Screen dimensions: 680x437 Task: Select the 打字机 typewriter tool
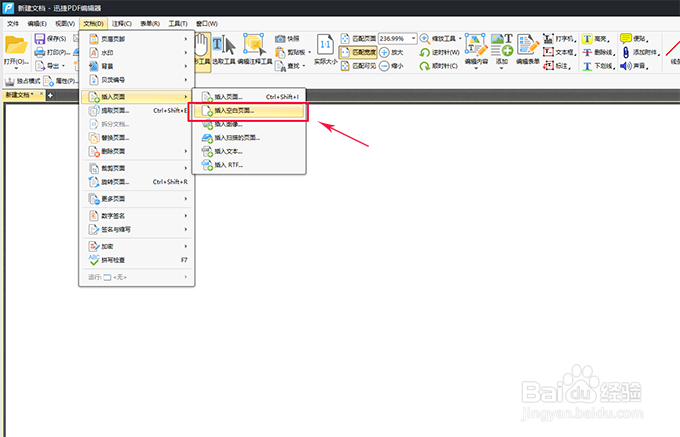coord(559,39)
